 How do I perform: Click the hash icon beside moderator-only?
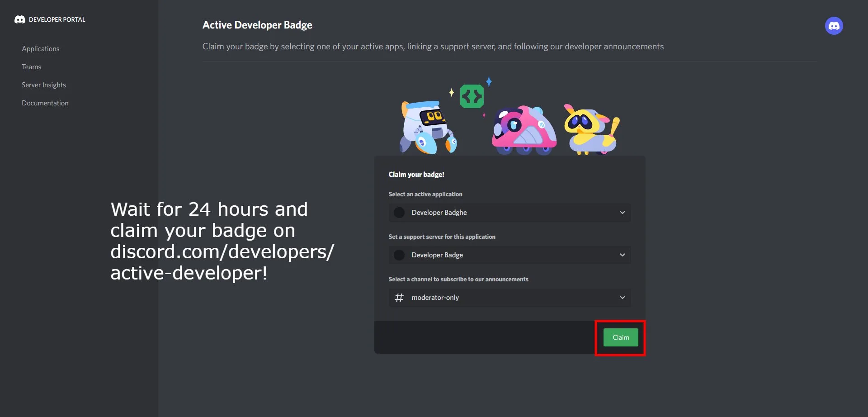[x=399, y=298]
